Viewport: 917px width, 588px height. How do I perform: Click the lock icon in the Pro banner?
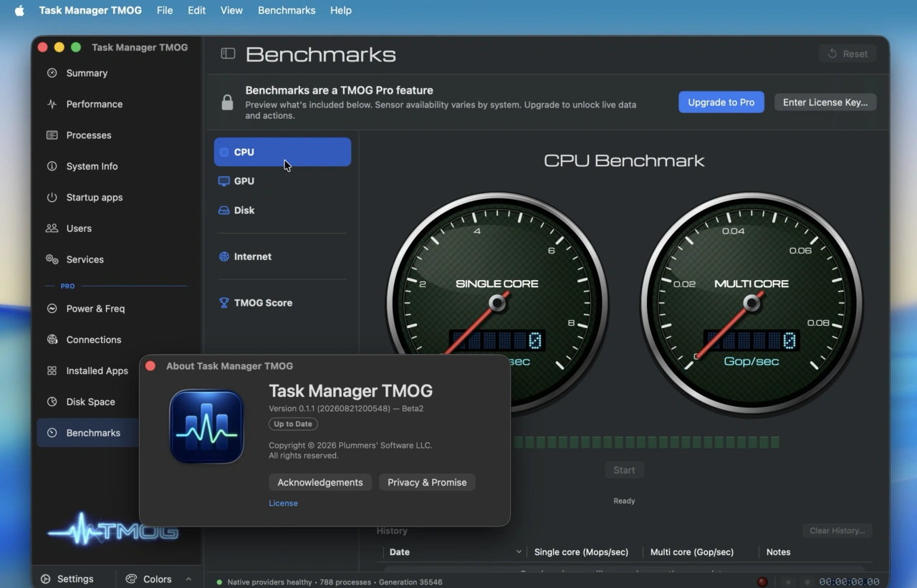227,102
